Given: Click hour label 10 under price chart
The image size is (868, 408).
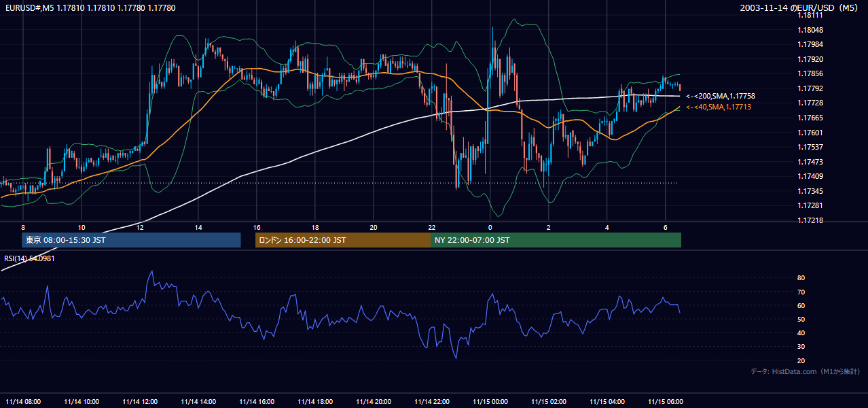Looking at the screenshot, I should [82, 227].
